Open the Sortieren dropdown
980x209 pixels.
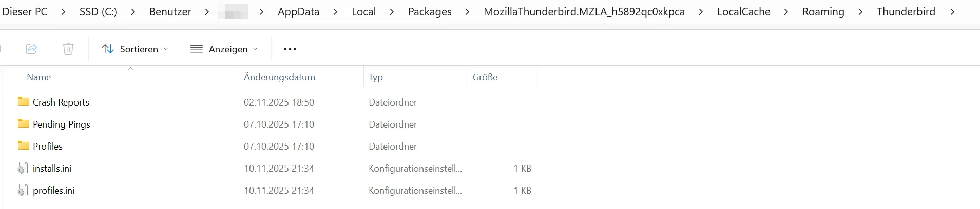pyautogui.click(x=135, y=49)
